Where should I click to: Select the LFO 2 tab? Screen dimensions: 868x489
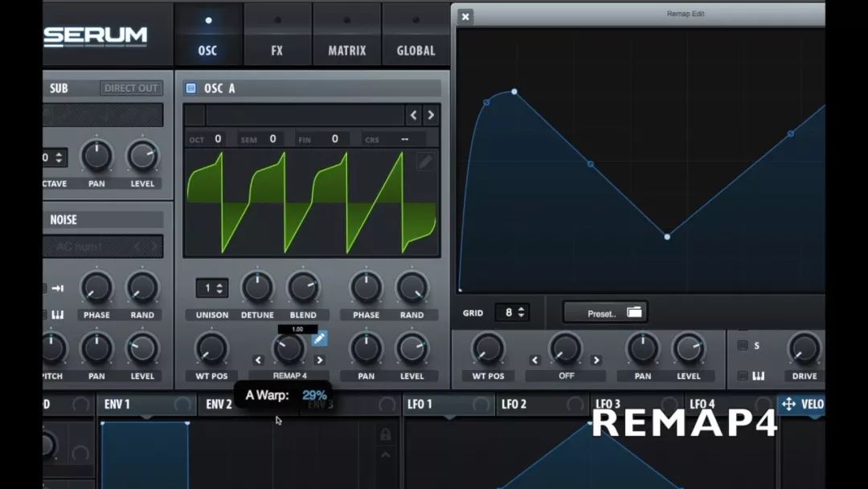point(514,404)
